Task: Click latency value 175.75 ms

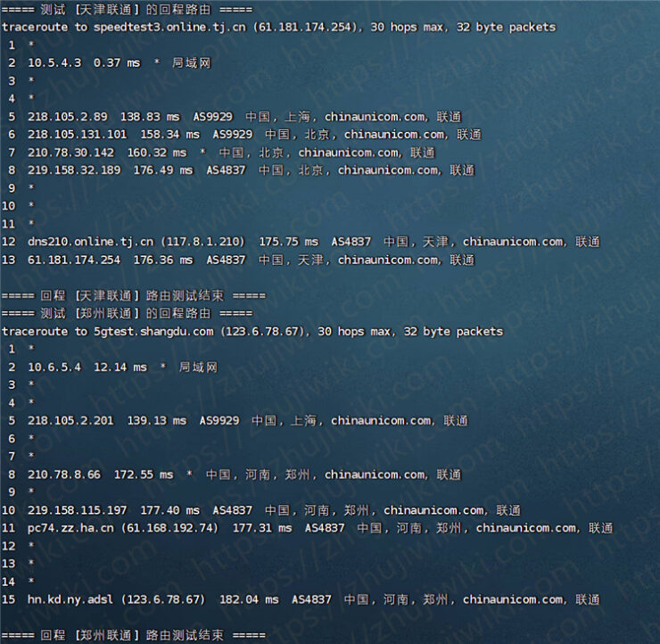Action: pyautogui.click(x=289, y=242)
